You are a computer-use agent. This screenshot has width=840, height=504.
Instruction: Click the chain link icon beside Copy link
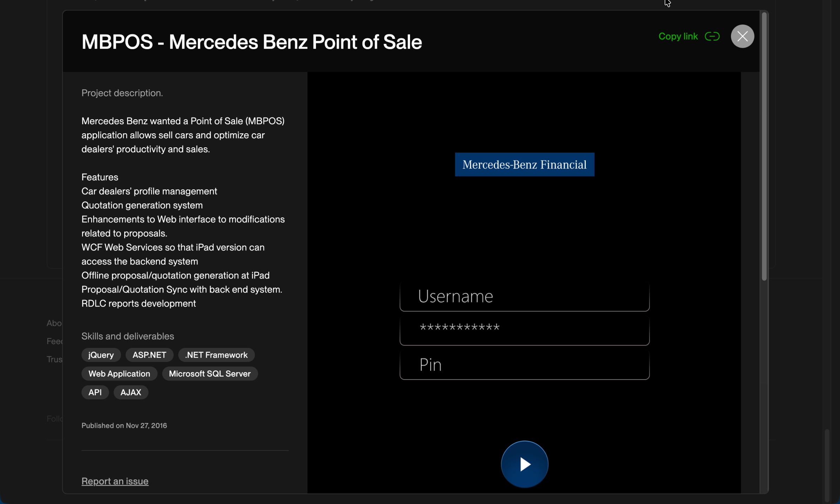[713, 36]
